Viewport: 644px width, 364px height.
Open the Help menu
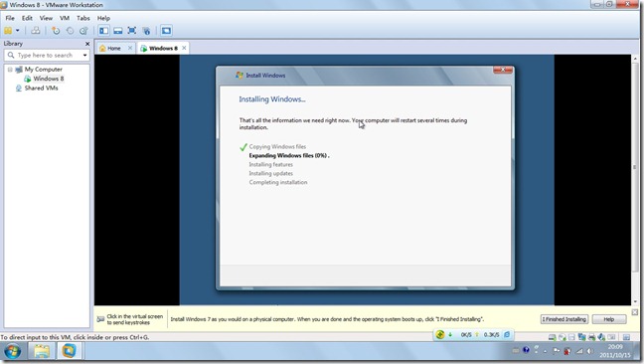(103, 18)
